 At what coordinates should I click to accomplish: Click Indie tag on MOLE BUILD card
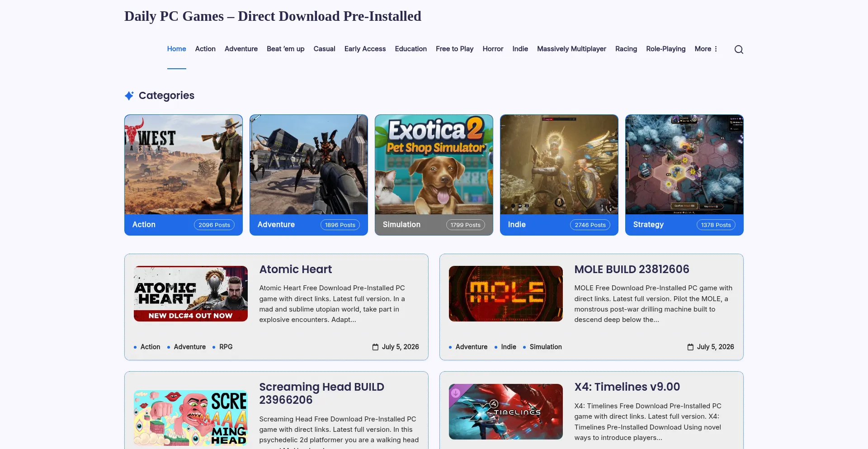pyautogui.click(x=509, y=347)
